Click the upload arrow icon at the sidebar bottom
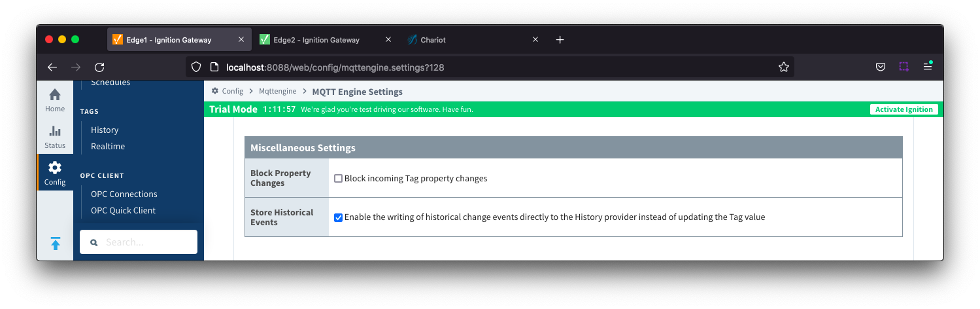This screenshot has width=980, height=309. 56,244
